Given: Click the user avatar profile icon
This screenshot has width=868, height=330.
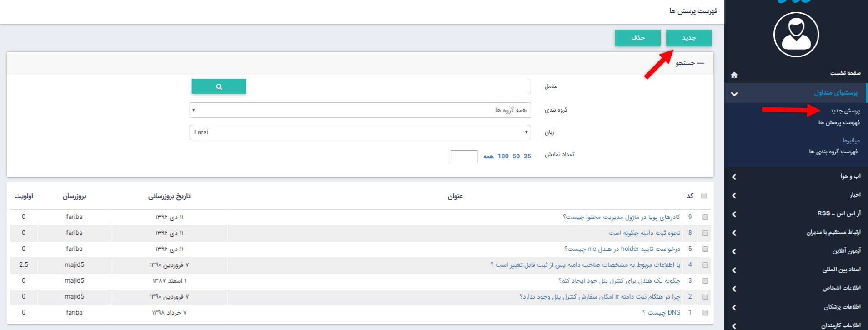Looking at the screenshot, I should click(796, 35).
